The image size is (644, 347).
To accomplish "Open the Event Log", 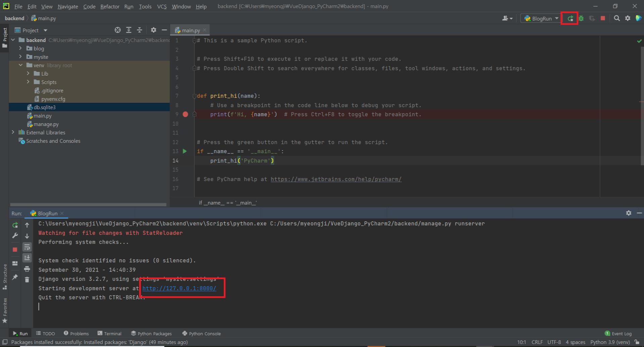I will 618,334.
